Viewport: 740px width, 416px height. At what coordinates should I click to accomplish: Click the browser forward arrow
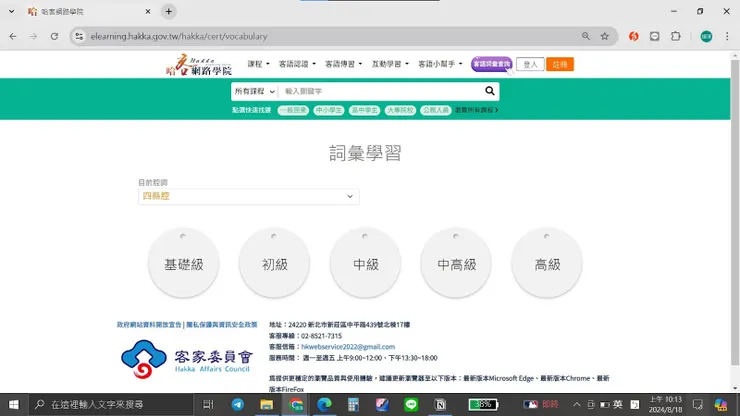point(34,36)
